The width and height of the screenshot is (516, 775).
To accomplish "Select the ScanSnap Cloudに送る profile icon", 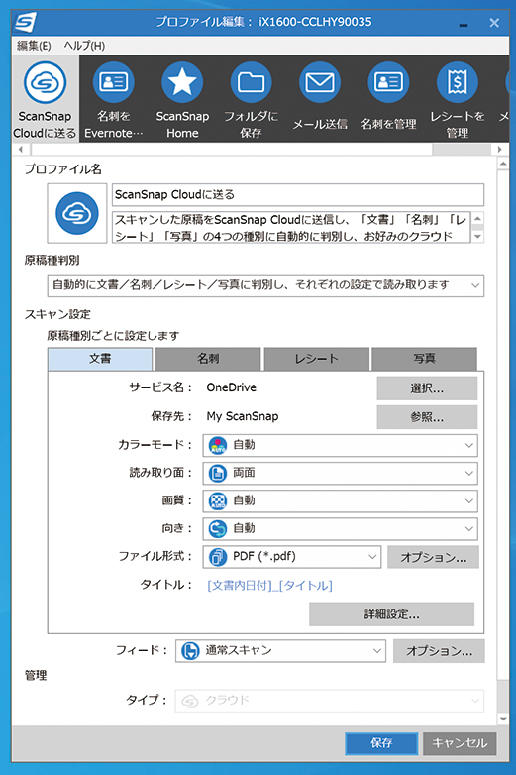I will 45,82.
